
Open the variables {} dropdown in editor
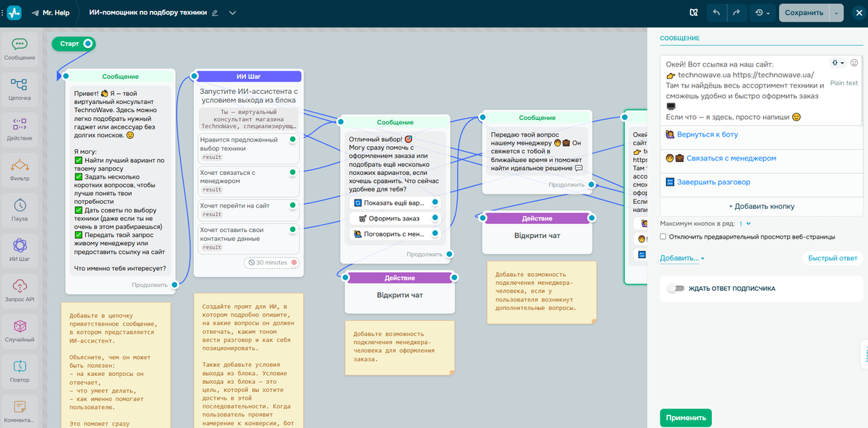[838, 63]
